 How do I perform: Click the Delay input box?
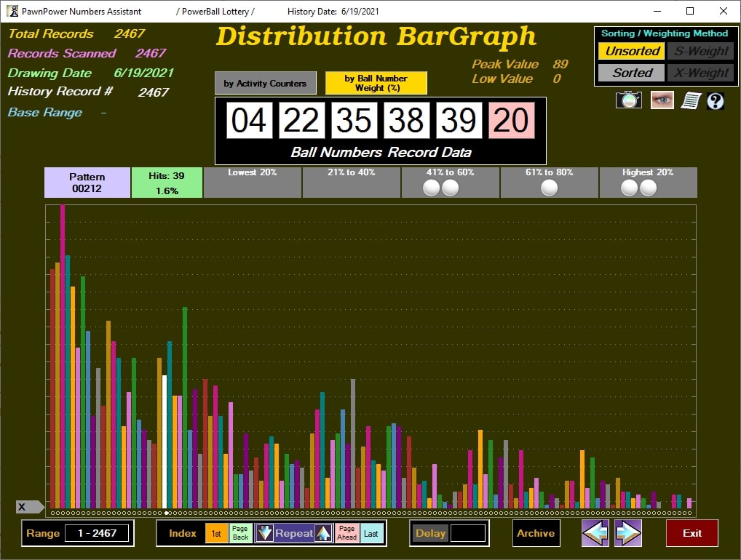click(467, 533)
